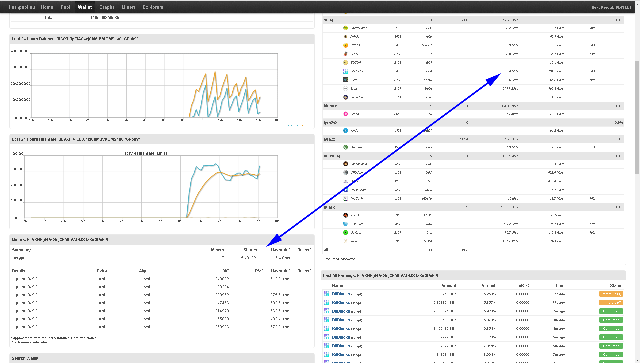Click the Pending legend label
The width and height of the screenshot is (640, 364).
click(306, 125)
